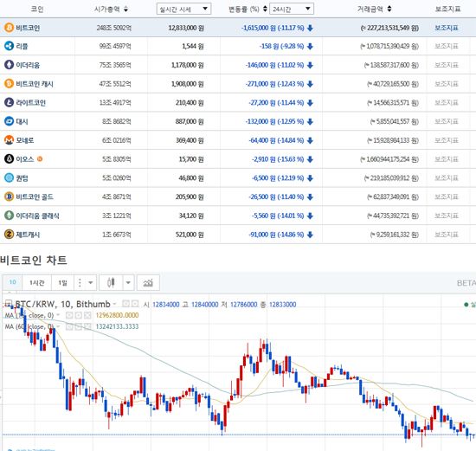476x451 pixels.
Task: Click the Zcash icon in 제트캐시 row
Action: (x=9, y=234)
